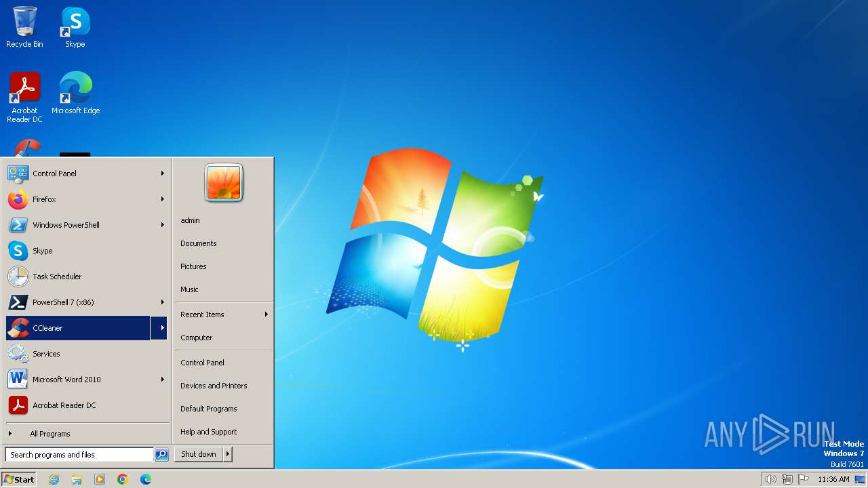Click the Windows PowerShell icon in Start menu
The height and width of the screenshot is (488, 868).
coord(18,225)
